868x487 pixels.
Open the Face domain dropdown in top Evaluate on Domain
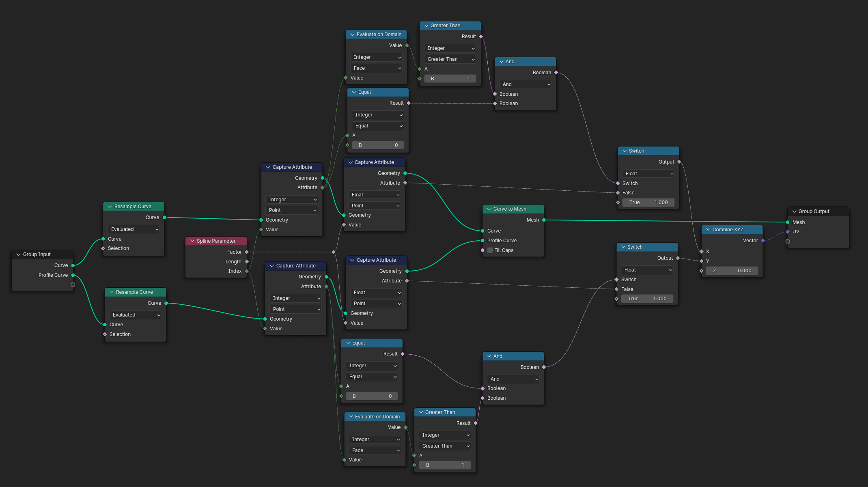[376, 68]
